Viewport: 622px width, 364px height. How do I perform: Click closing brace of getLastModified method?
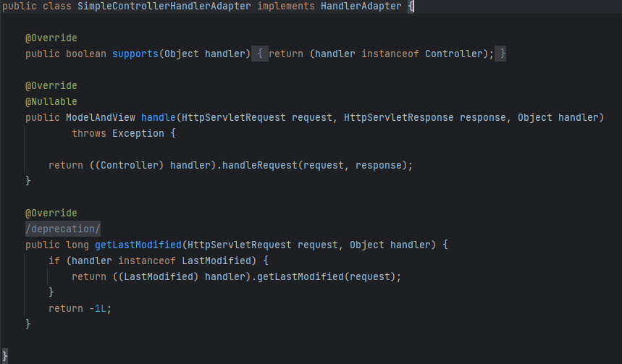tap(28, 324)
